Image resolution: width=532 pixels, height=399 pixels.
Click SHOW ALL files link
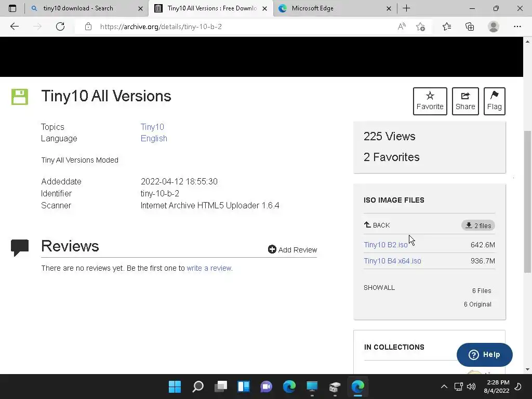click(x=379, y=288)
